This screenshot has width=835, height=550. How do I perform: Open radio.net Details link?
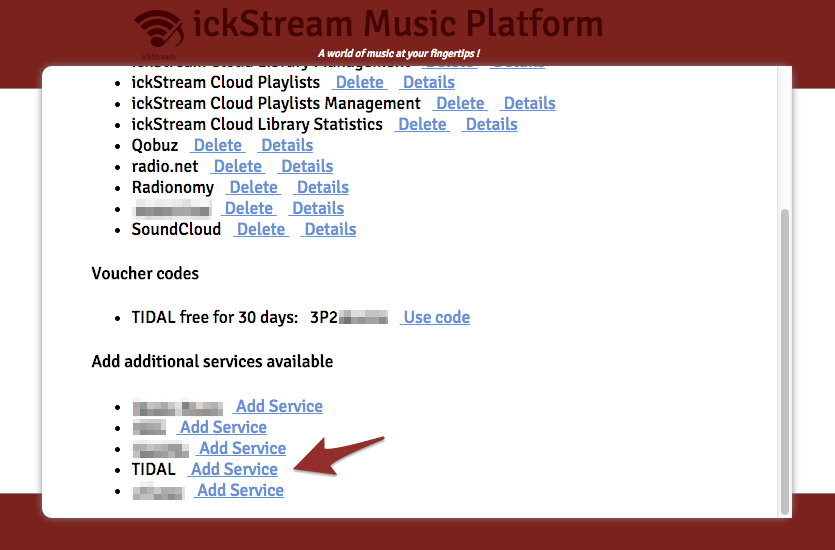[307, 166]
